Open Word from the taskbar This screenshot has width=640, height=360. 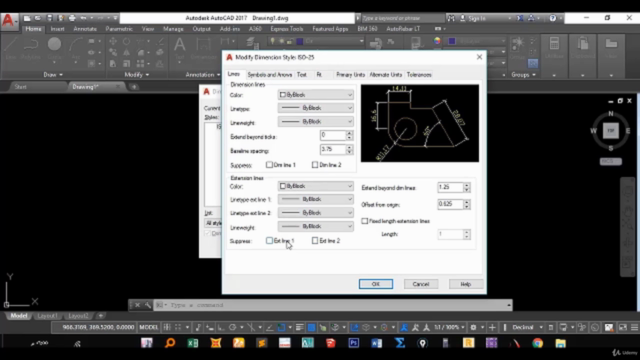pos(377,343)
